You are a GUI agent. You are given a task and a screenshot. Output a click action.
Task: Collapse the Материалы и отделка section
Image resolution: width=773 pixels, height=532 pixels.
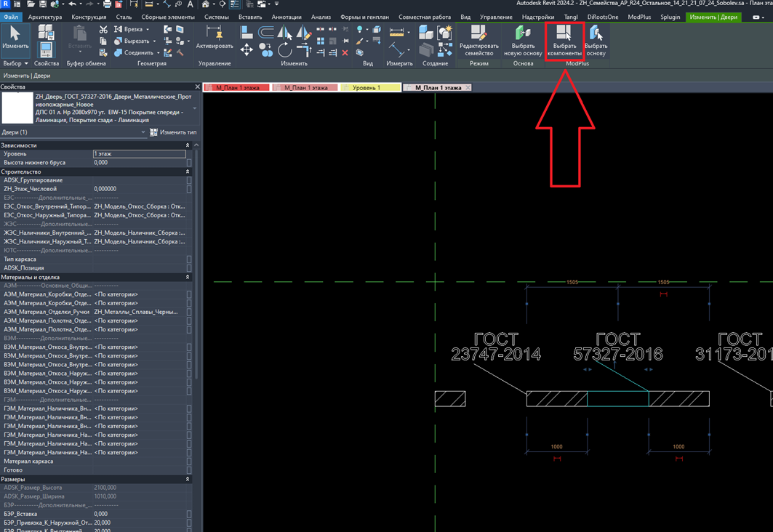[188, 278]
